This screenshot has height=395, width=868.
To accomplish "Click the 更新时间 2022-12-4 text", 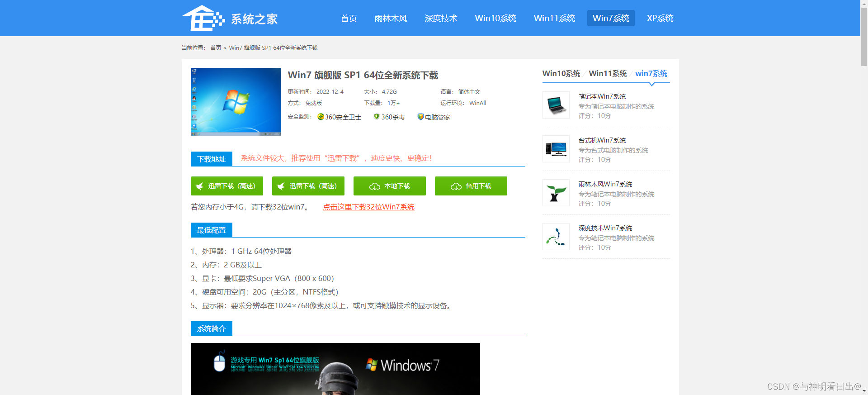I will tap(316, 91).
